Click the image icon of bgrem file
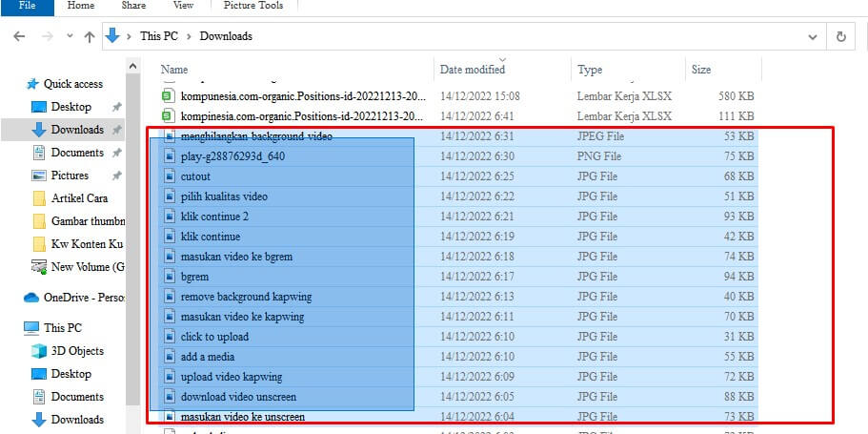 [170, 276]
